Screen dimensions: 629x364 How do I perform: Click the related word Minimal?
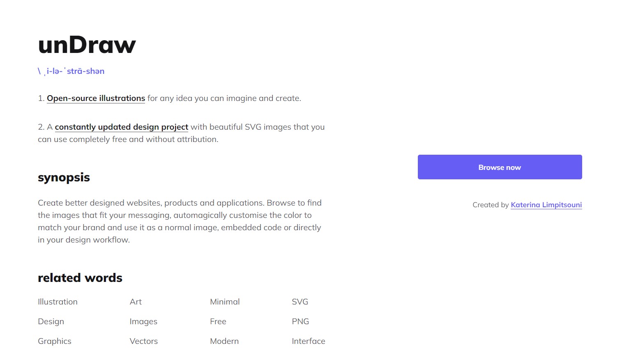225,302
